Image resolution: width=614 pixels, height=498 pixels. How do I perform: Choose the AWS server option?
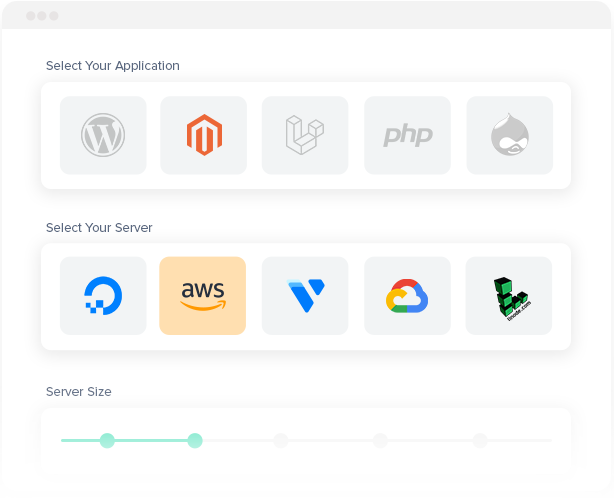point(203,296)
